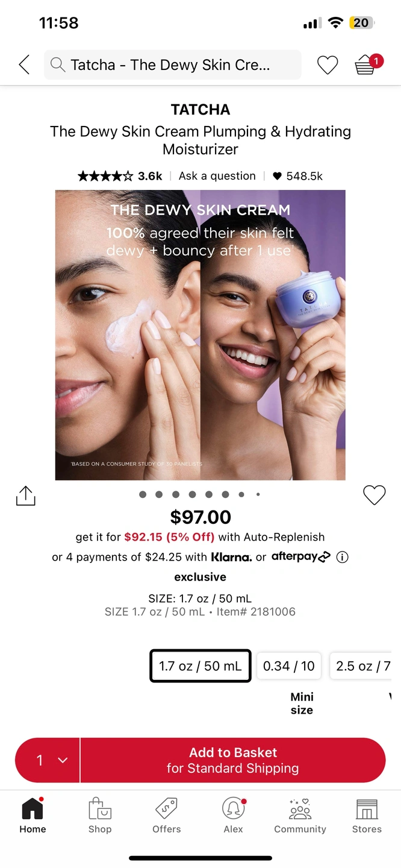Choose the 2.5 oz size option
The height and width of the screenshot is (868, 401).
(361, 666)
